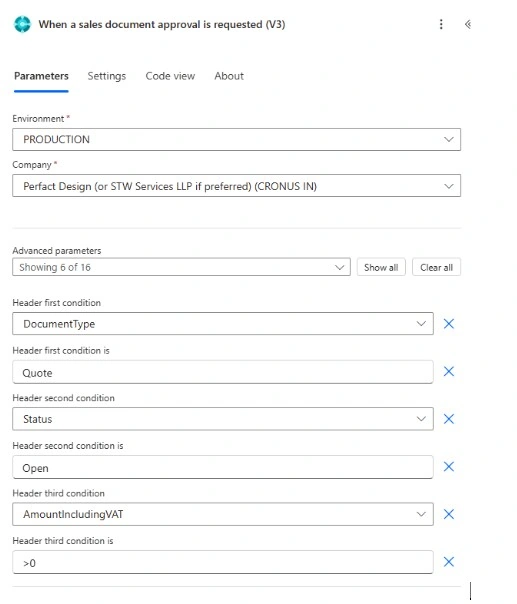The image size is (517, 604).
Task: Click the Open input field
Action: coord(223,467)
